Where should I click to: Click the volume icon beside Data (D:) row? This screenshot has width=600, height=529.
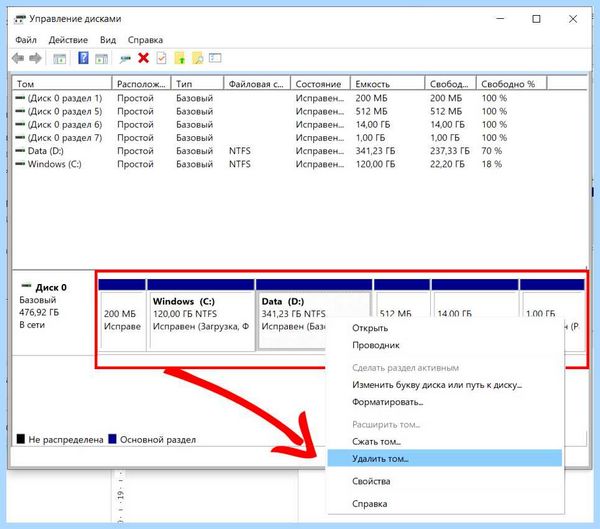(x=20, y=151)
